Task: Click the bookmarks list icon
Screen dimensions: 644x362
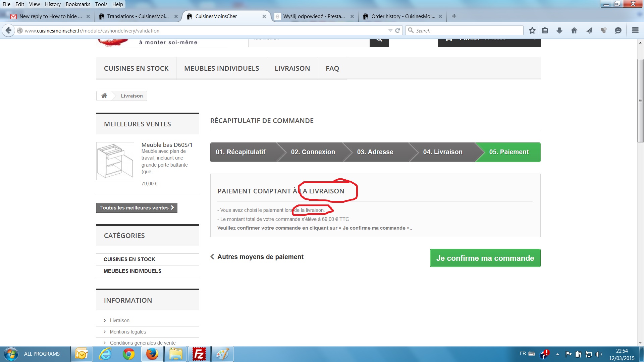Action: coord(545,31)
